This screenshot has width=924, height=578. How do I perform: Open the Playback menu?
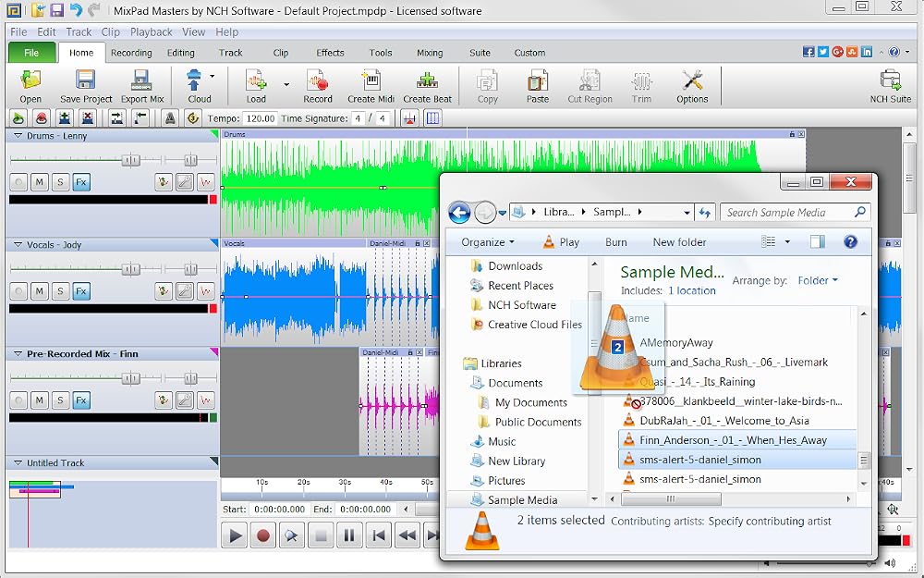[x=151, y=31]
